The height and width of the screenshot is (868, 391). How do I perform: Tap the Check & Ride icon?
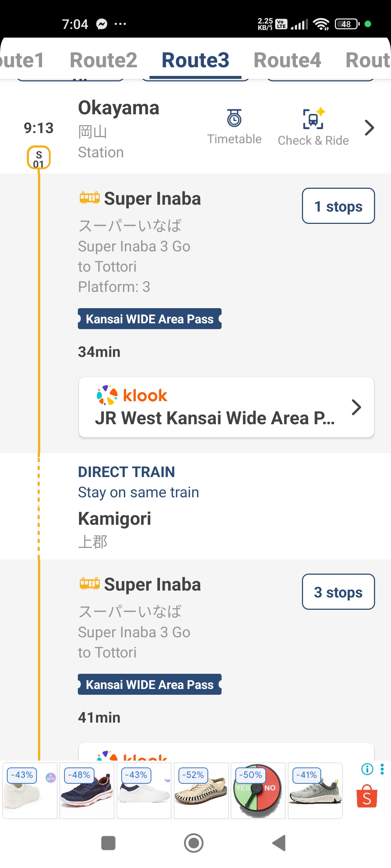click(x=314, y=118)
